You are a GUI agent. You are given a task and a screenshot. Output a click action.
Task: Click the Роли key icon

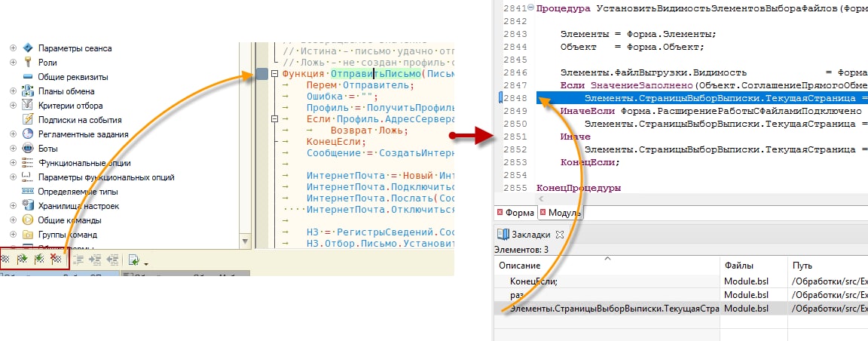coord(28,63)
